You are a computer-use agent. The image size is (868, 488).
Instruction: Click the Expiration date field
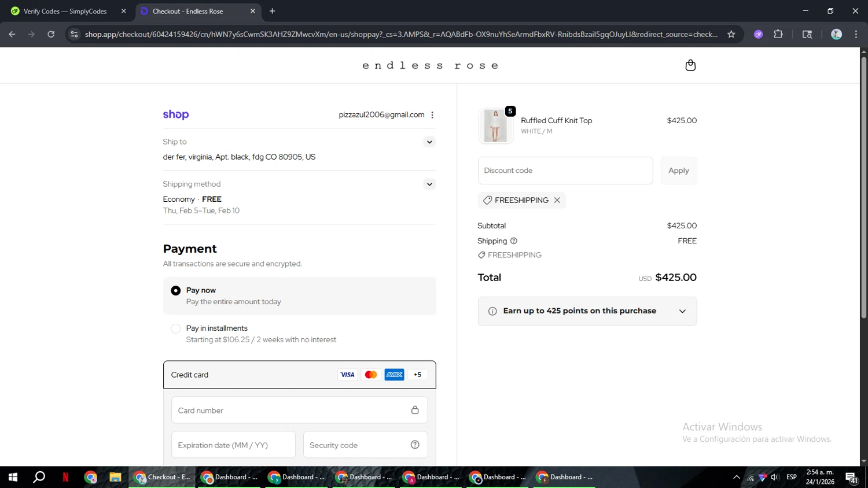tap(233, 445)
